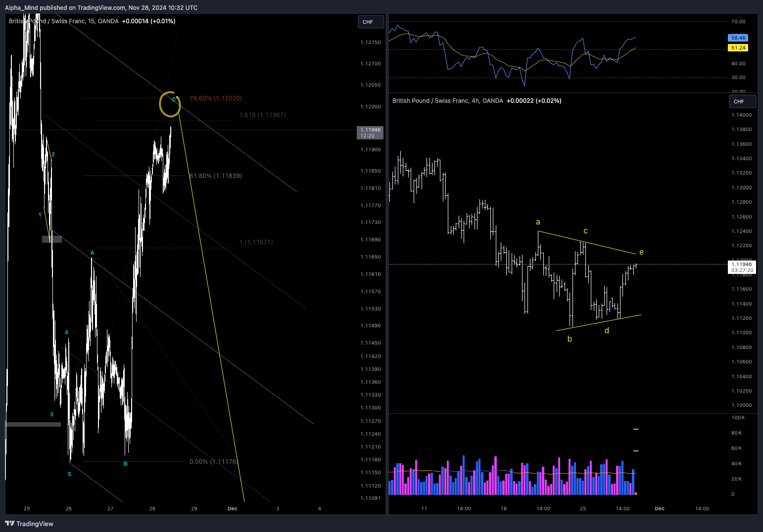Image resolution: width=763 pixels, height=532 pixels.
Task: Click the yellow circle around wave C
Action: [x=170, y=104]
